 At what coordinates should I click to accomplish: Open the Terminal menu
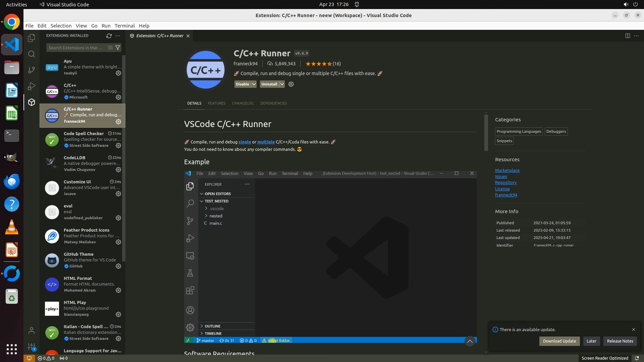(124, 26)
